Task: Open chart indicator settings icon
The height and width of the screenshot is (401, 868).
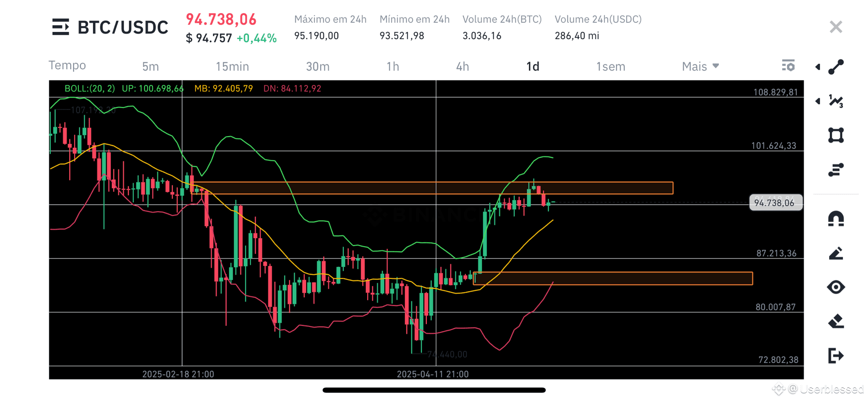Action: (x=788, y=65)
